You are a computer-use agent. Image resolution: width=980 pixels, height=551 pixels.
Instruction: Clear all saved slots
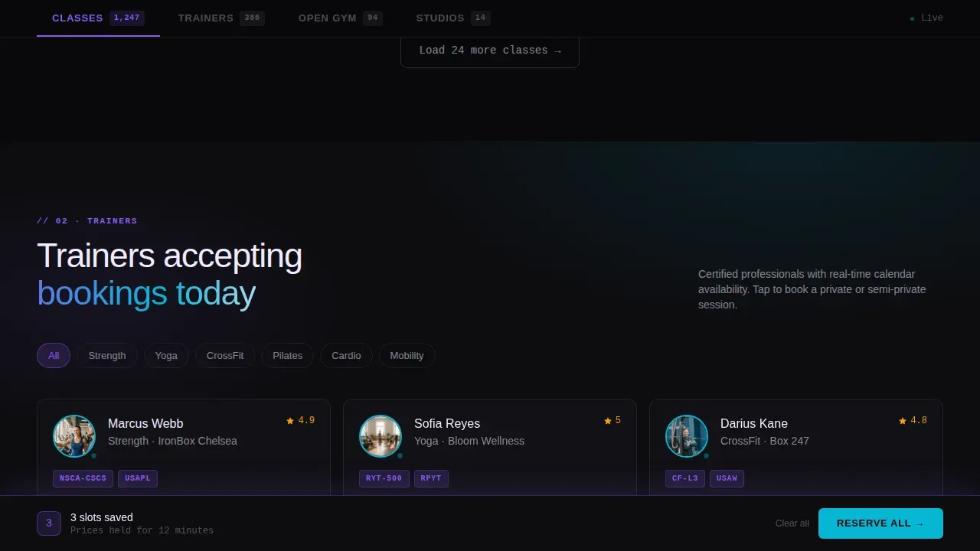point(792,523)
